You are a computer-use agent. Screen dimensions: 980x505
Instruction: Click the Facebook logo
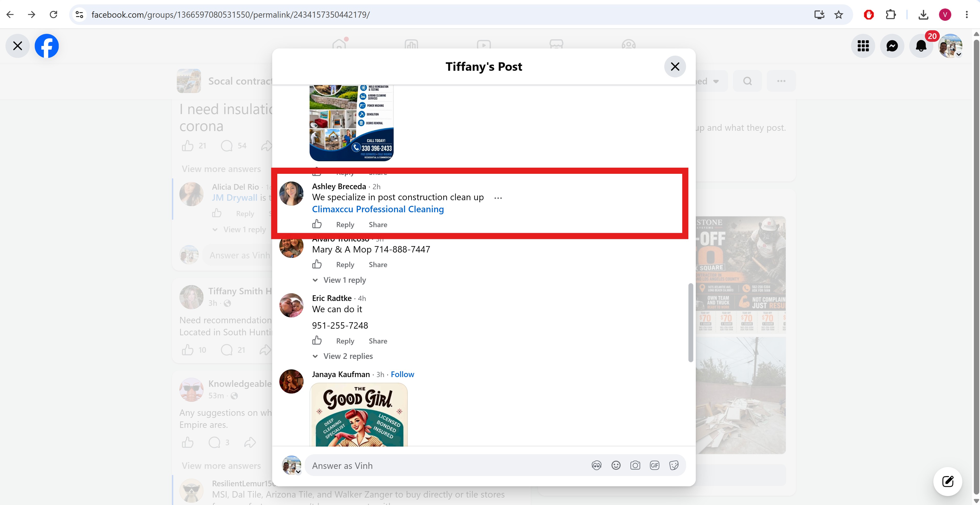[47, 46]
